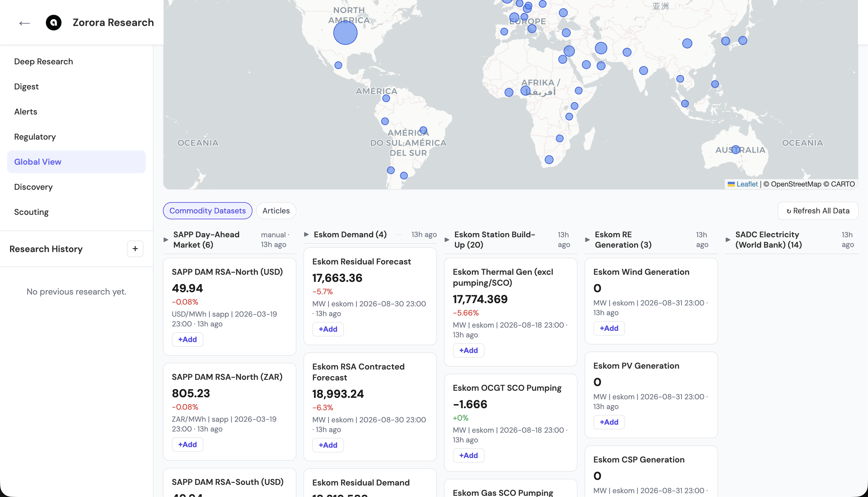Expand SADC Electricity World Bank group
Screen dimensions: 868x497
click(x=728, y=240)
